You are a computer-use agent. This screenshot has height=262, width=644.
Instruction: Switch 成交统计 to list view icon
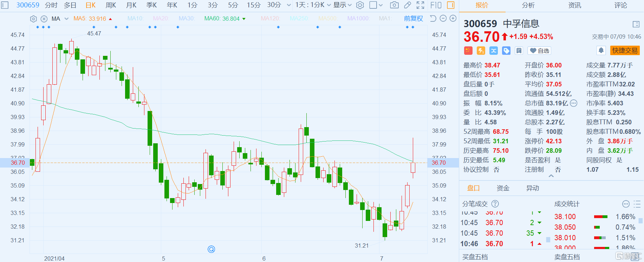pos(637,204)
